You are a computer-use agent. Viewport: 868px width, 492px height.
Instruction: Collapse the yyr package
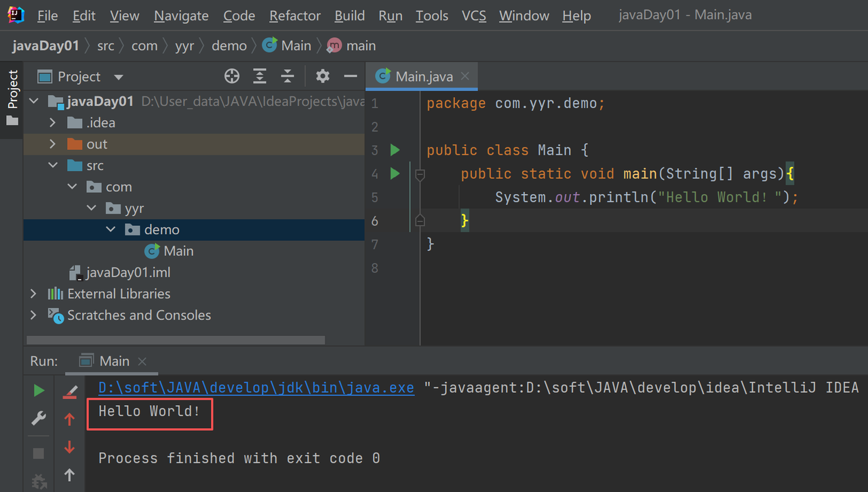[x=92, y=208]
